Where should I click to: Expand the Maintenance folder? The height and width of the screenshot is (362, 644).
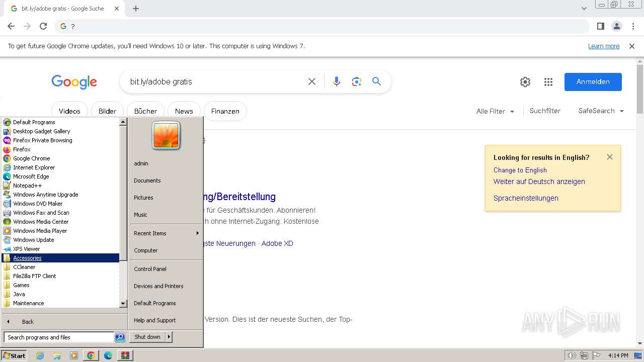pos(60,303)
